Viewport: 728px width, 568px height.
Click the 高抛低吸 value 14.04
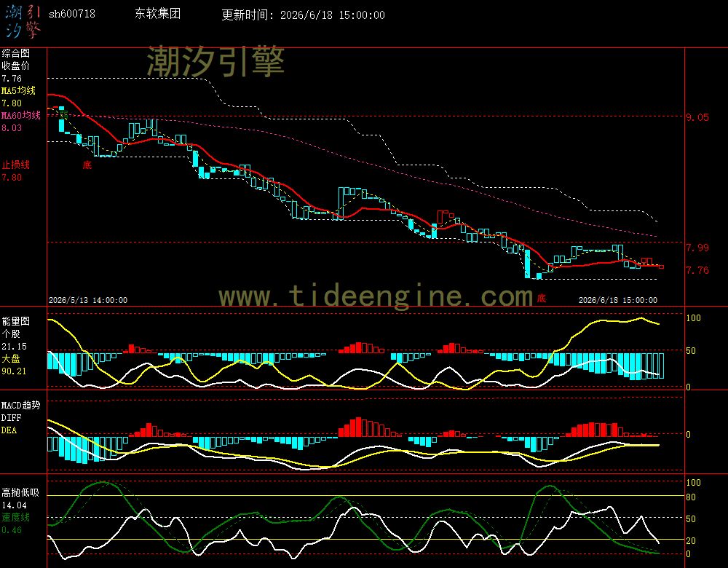tap(14, 505)
